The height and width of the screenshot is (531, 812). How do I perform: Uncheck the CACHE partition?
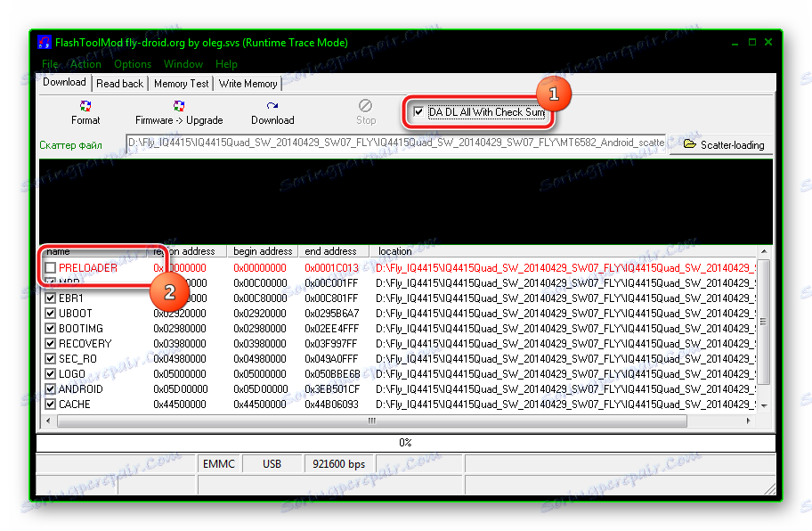(51, 404)
